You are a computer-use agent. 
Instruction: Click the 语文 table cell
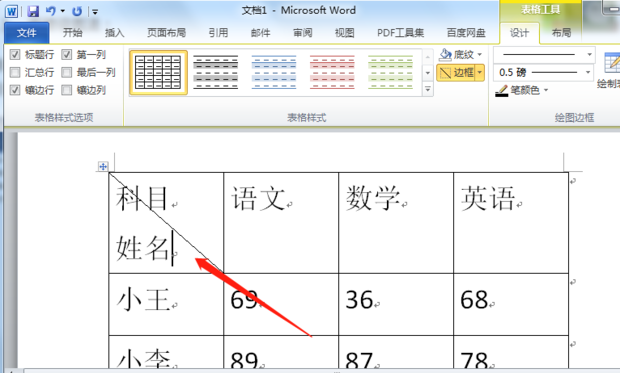[x=281, y=223]
